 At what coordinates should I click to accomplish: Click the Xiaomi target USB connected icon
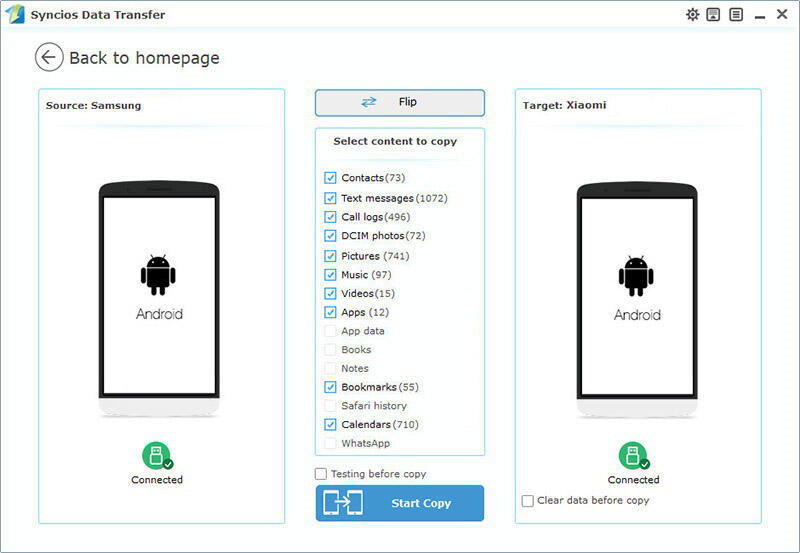(x=634, y=456)
